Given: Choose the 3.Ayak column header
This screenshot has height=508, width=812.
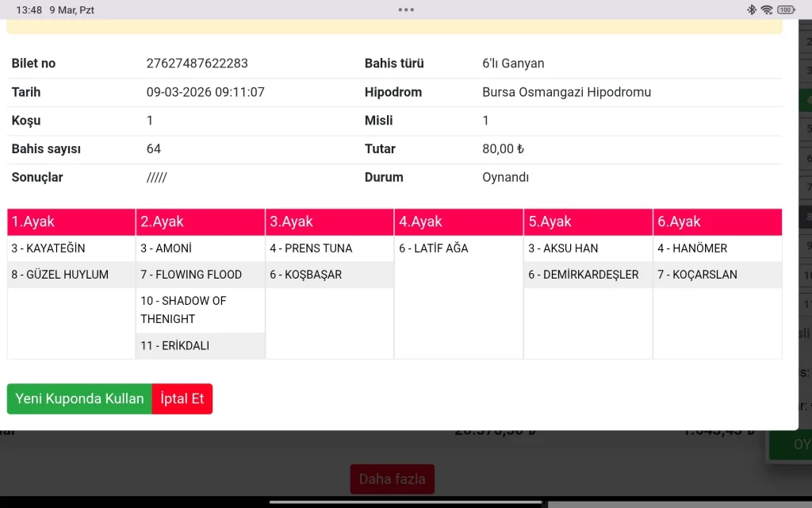Looking at the screenshot, I should (x=329, y=221).
